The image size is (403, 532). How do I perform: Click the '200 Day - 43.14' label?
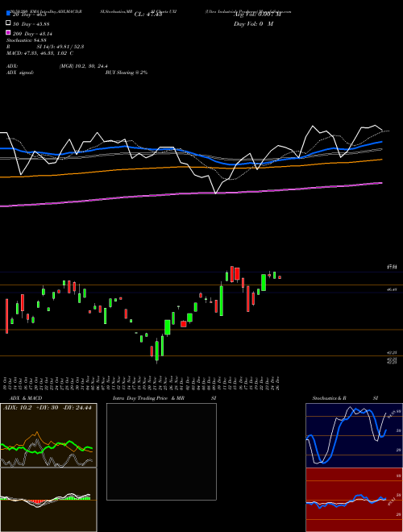[32, 34]
